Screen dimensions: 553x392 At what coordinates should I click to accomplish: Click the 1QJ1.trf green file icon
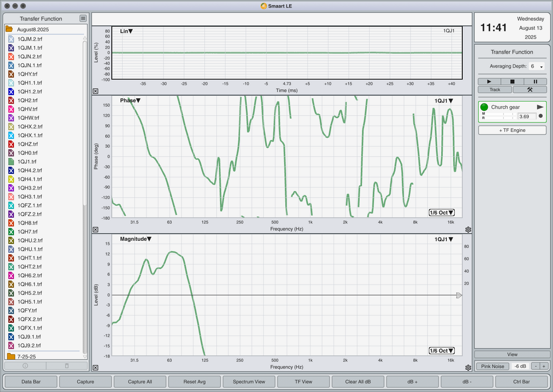pyautogui.click(x=11, y=161)
